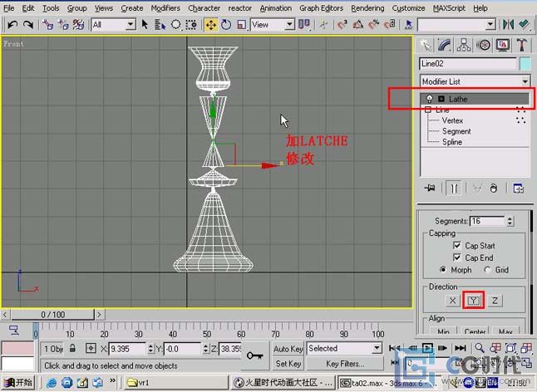Click the X coordinate spinner arrows
This screenshot has height=392, width=537.
(x=150, y=349)
